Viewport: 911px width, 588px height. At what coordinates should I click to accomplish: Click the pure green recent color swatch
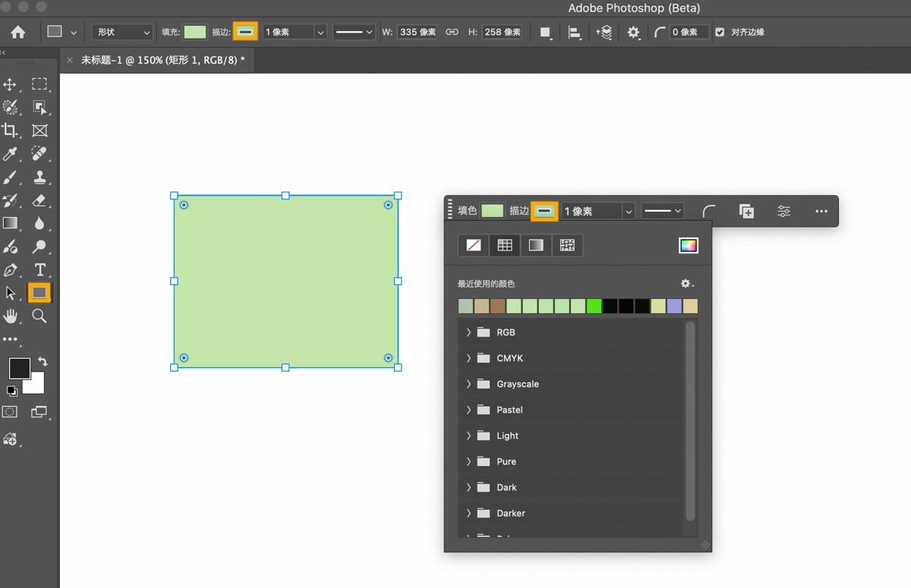pos(594,306)
